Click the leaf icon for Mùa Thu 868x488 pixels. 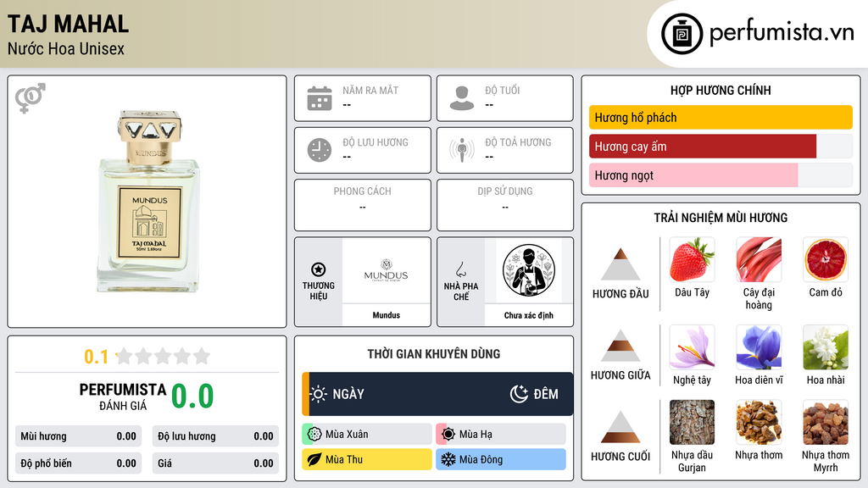[314, 459]
